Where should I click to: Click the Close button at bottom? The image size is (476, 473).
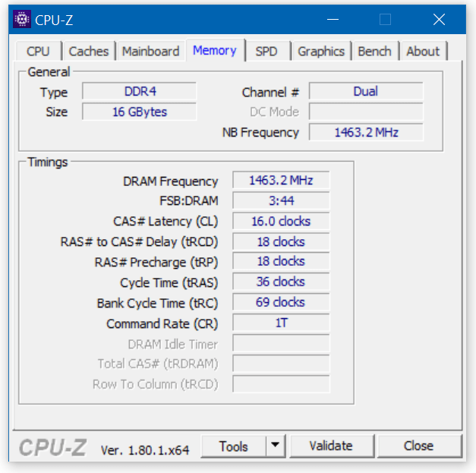pyautogui.click(x=419, y=446)
